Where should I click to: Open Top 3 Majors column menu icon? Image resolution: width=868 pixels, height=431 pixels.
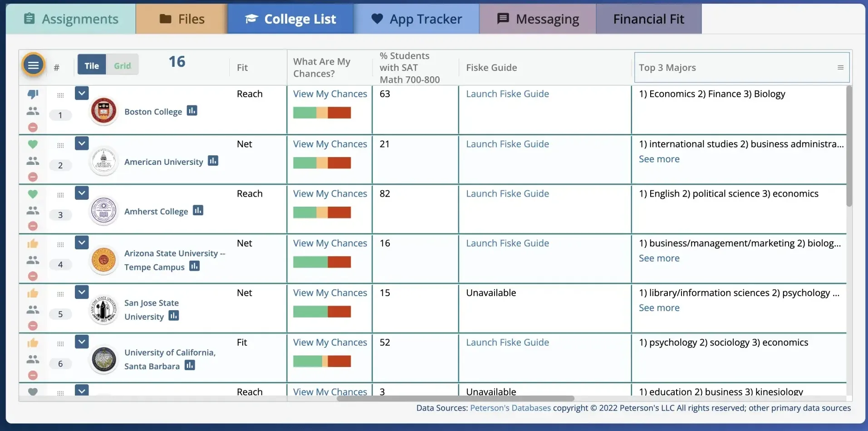[840, 67]
